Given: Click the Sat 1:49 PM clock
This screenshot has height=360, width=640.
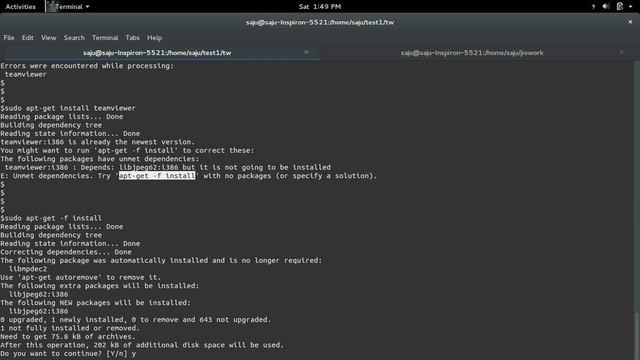Looking at the screenshot, I should (x=320, y=7).
